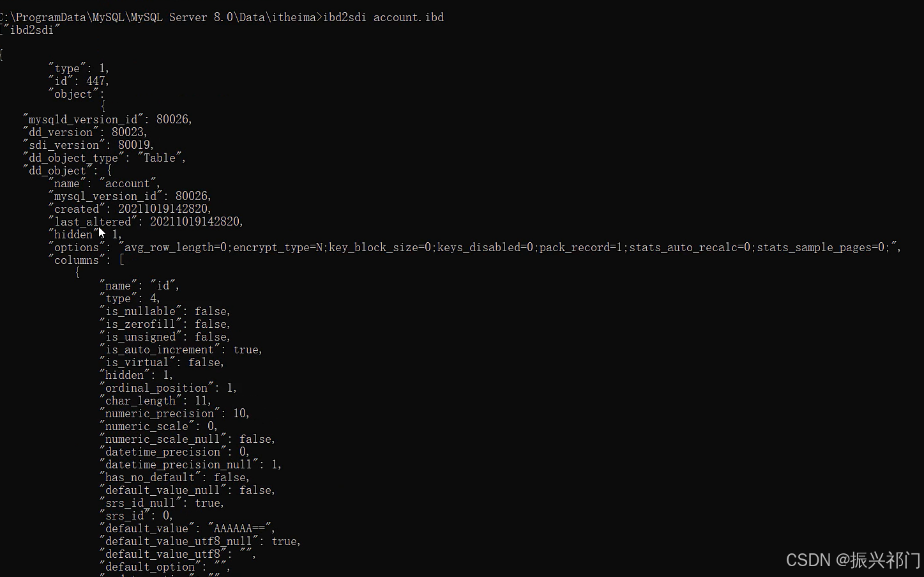Click the "datetime_precision_null": 1 line
This screenshot has width=924, height=577.
190,465
